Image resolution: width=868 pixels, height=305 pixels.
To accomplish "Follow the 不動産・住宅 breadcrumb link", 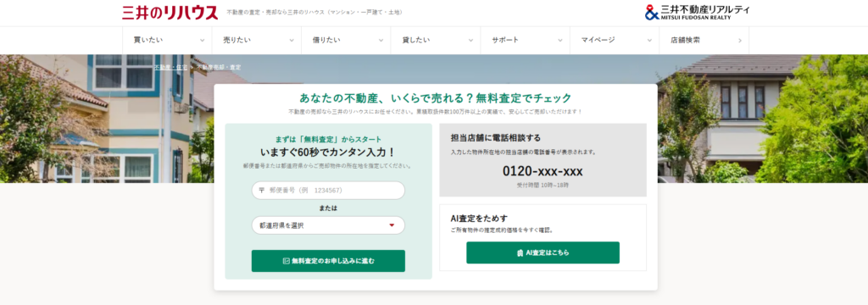I will click(x=170, y=67).
